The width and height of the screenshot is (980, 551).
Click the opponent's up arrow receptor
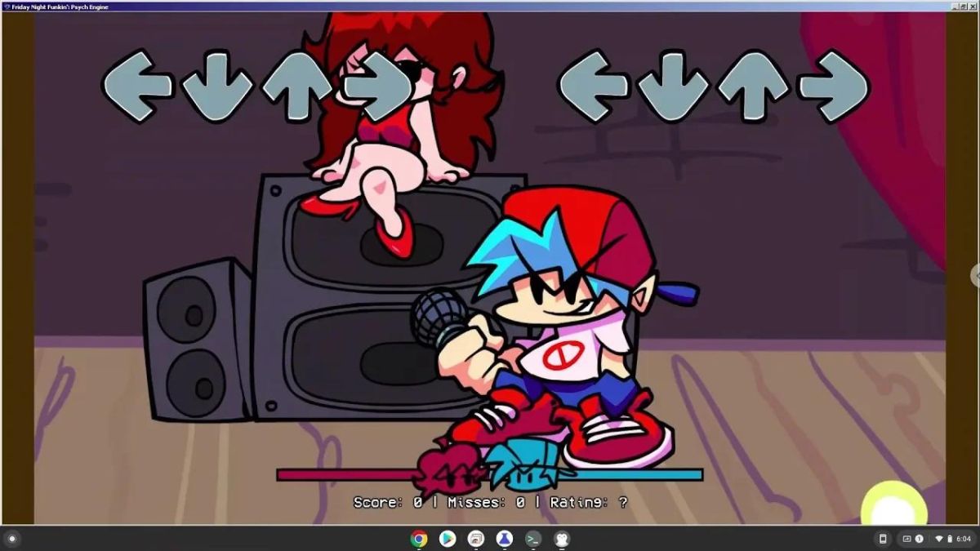pos(297,86)
